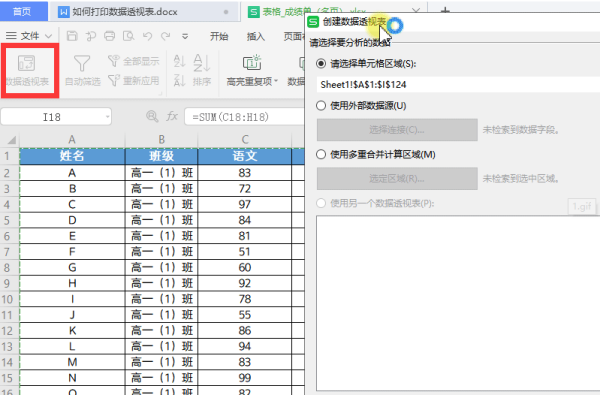Click the undo arrow icon

click(147, 36)
